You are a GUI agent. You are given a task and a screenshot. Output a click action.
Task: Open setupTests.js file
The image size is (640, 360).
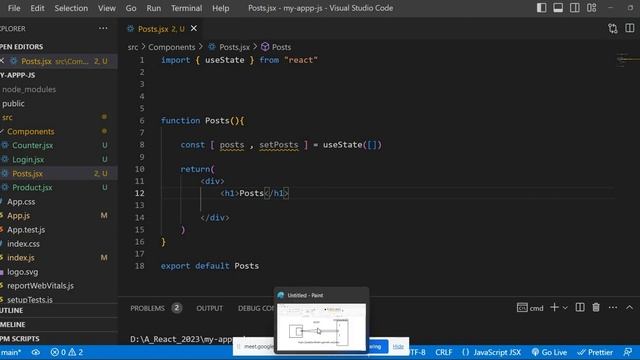[x=59, y=299]
